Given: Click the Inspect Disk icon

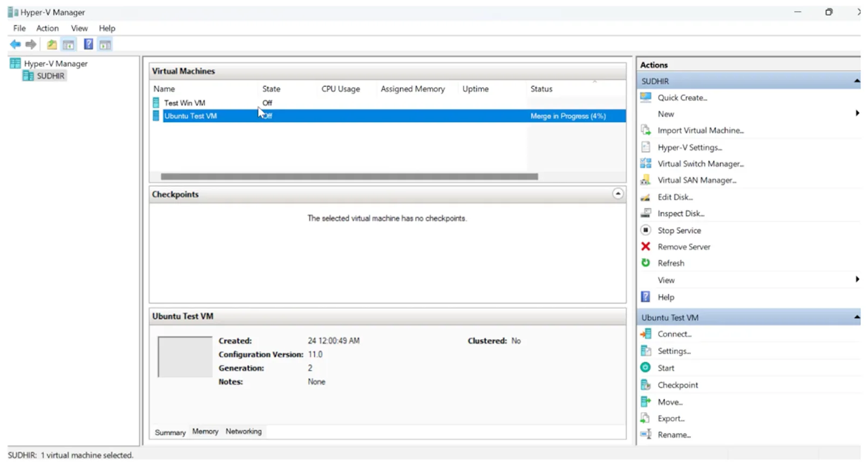Looking at the screenshot, I should (646, 213).
